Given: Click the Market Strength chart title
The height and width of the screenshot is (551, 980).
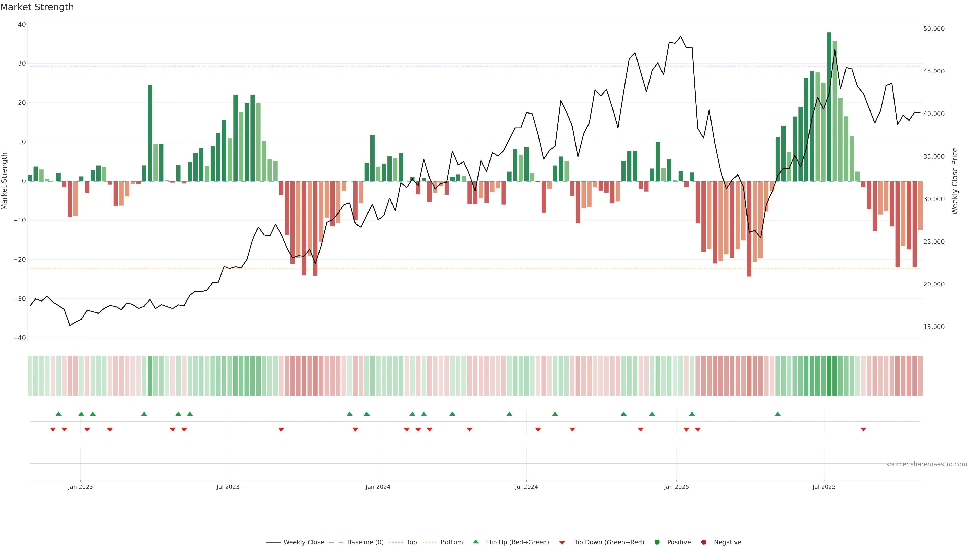Looking at the screenshot, I should [x=37, y=7].
